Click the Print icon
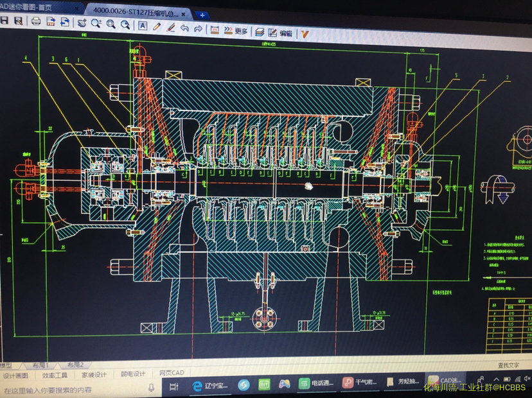 (x=36, y=21)
